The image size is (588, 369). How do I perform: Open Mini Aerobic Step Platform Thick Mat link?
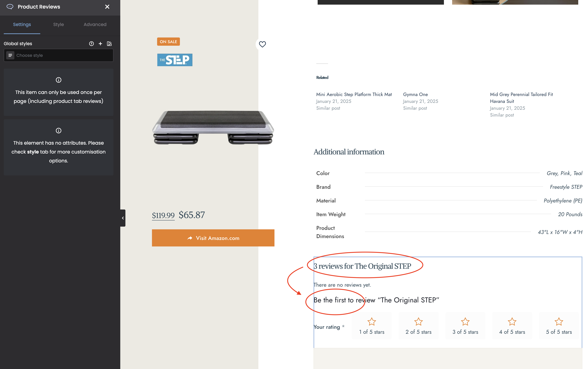pyautogui.click(x=354, y=94)
